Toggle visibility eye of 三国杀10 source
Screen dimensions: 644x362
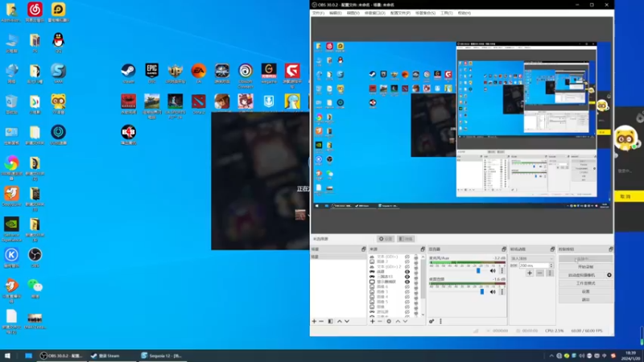(407, 276)
